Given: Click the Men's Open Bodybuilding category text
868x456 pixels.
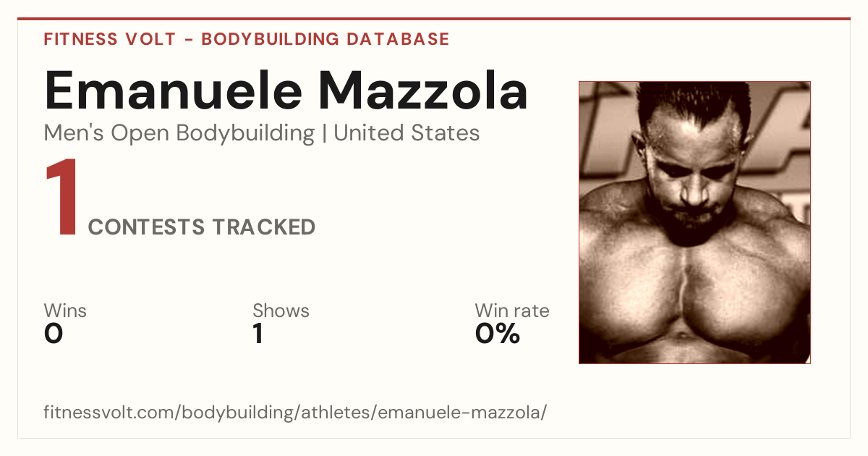Looking at the screenshot, I should (179, 134).
